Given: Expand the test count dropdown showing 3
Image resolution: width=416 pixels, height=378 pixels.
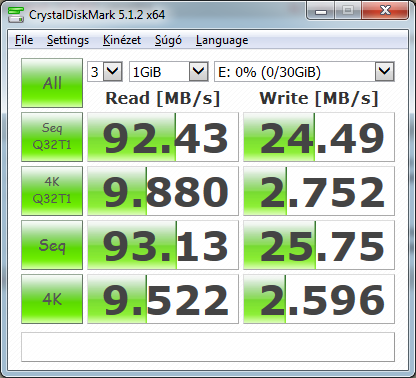Looking at the screenshot, I should tap(113, 71).
